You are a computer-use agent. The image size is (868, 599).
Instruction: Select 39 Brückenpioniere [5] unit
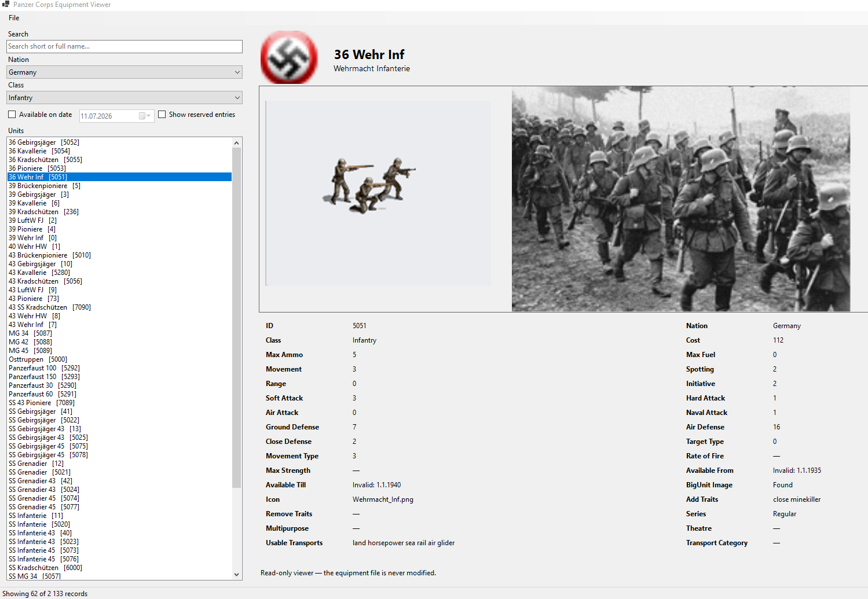tap(119, 186)
